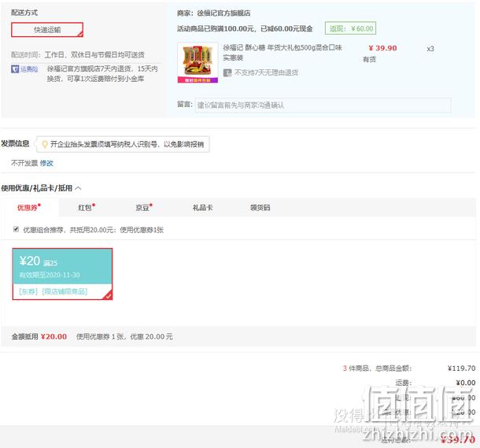
Task: Click the light bulb invoice tip icon
Action: pos(45,144)
